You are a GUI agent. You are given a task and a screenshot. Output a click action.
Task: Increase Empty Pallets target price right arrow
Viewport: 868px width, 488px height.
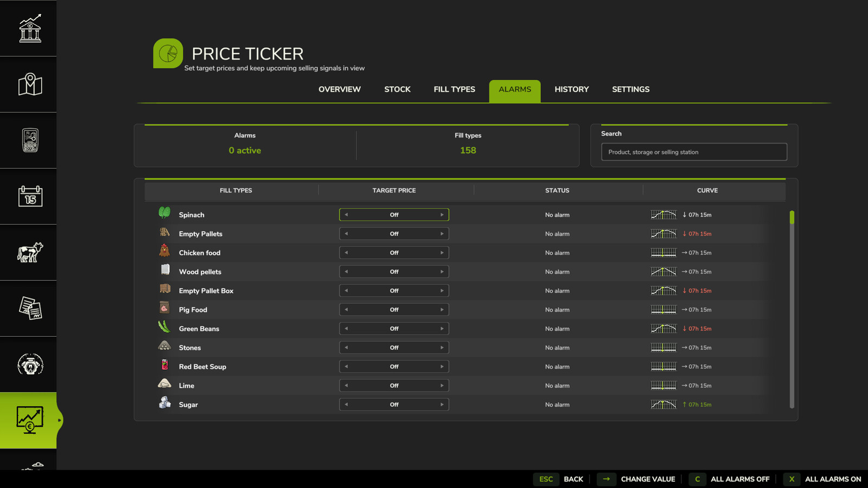click(x=442, y=234)
